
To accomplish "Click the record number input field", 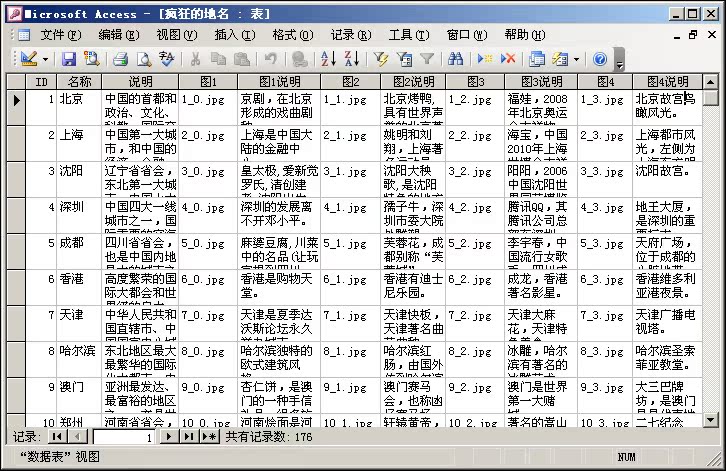I will 124,437.
